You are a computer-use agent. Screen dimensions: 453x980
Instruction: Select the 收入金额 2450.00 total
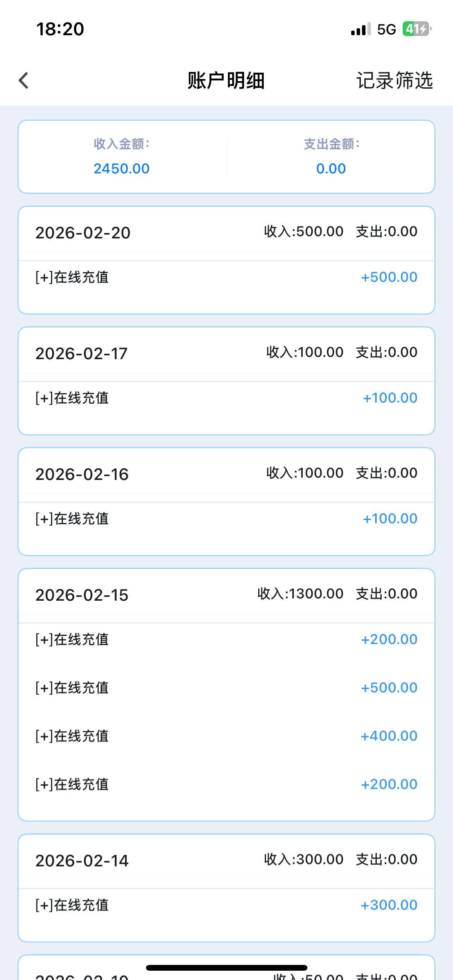(x=122, y=168)
